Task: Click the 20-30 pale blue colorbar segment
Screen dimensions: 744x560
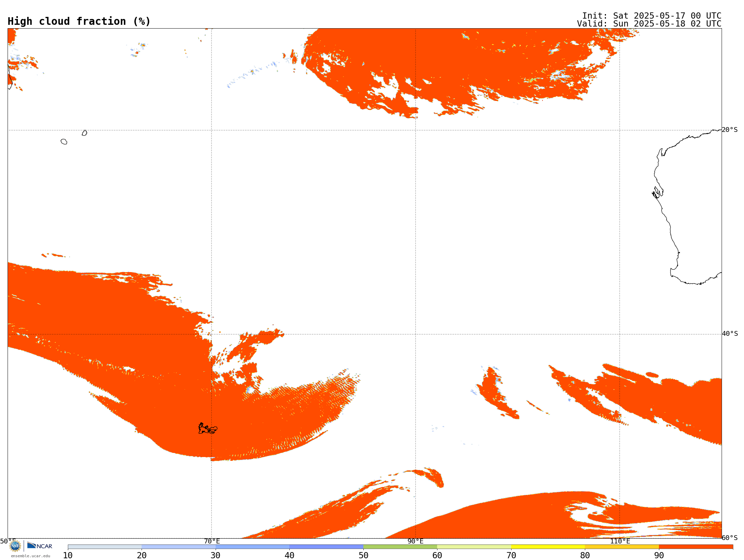Action: tap(178, 547)
